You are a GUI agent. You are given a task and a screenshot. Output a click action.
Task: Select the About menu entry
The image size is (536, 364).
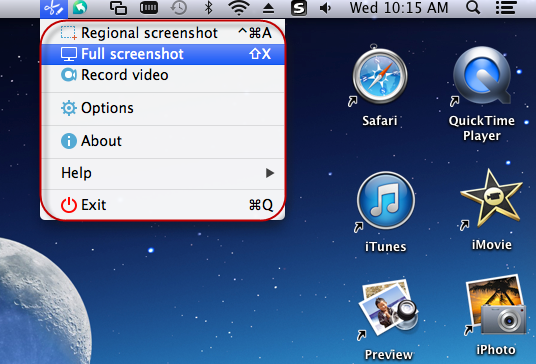click(163, 141)
